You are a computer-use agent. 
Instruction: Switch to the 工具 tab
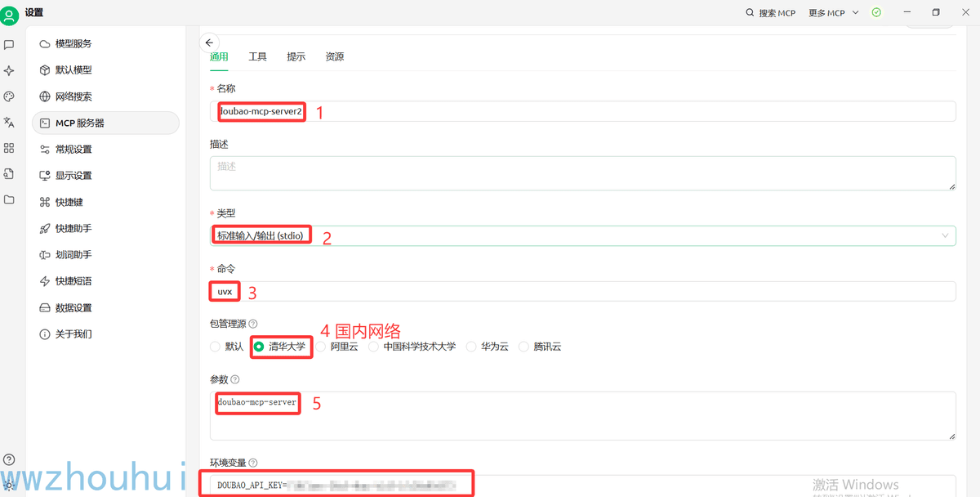pos(257,57)
